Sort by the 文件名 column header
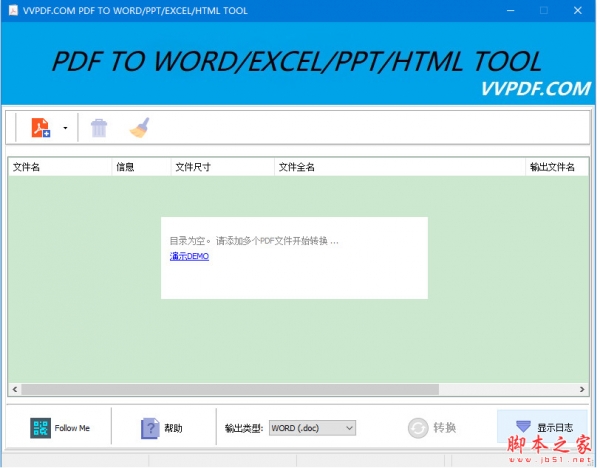The image size is (600, 468). tap(60, 167)
